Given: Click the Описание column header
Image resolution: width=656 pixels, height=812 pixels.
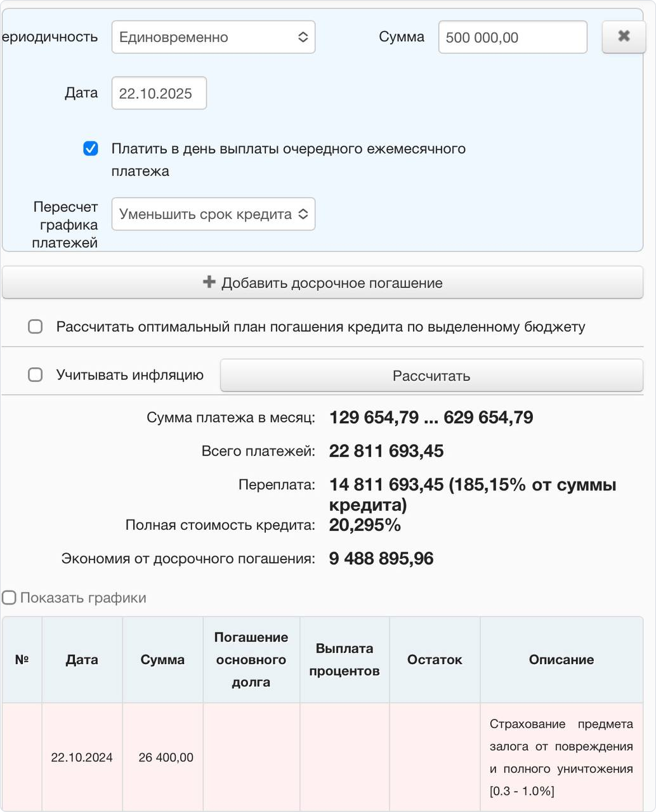Looking at the screenshot, I should click(x=561, y=660).
